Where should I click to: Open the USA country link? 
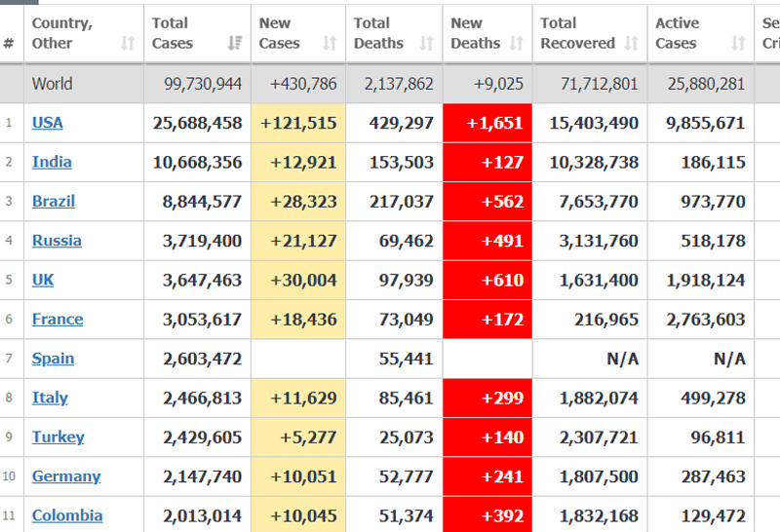47,123
